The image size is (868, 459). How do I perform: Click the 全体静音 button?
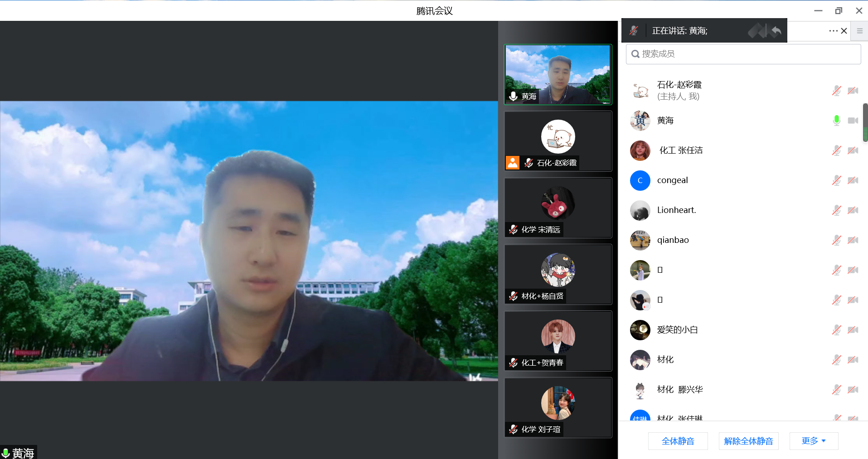tap(678, 441)
